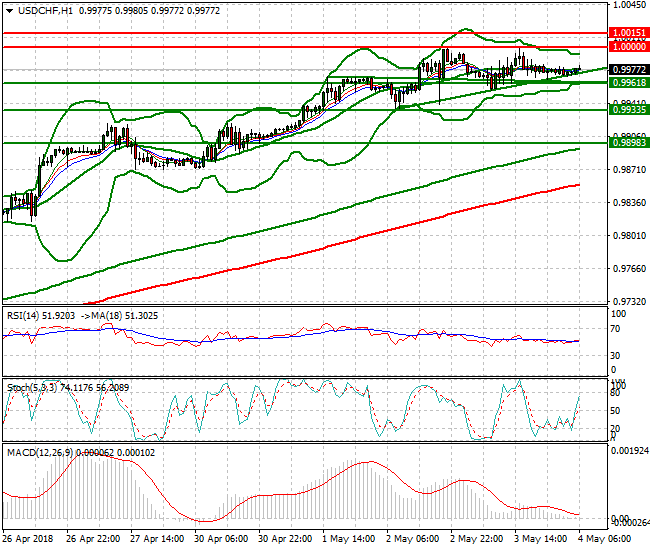
Task: Select the 0.98983 green support label
Action: (629, 143)
